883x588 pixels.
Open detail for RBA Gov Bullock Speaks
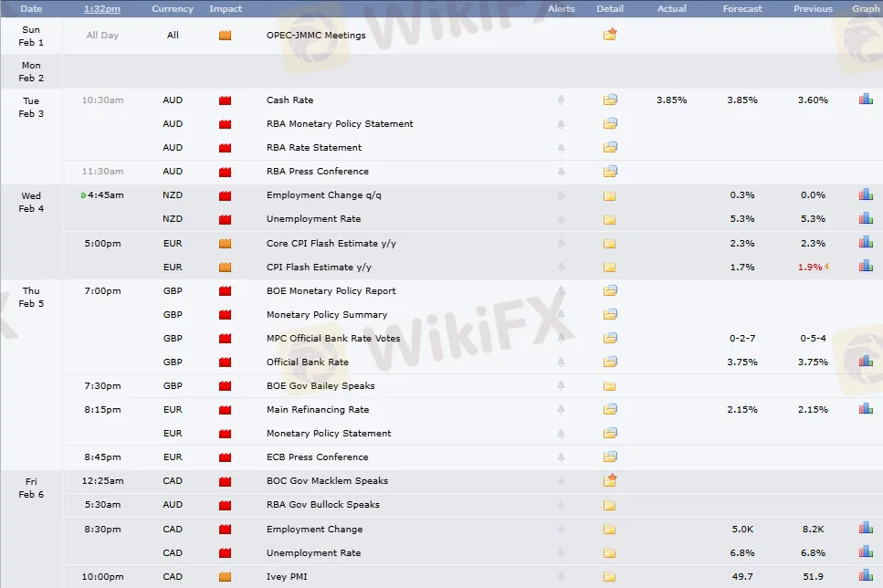(609, 505)
